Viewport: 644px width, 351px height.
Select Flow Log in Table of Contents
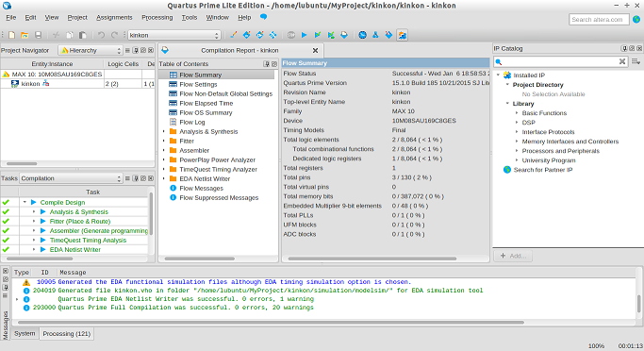pyautogui.click(x=191, y=122)
